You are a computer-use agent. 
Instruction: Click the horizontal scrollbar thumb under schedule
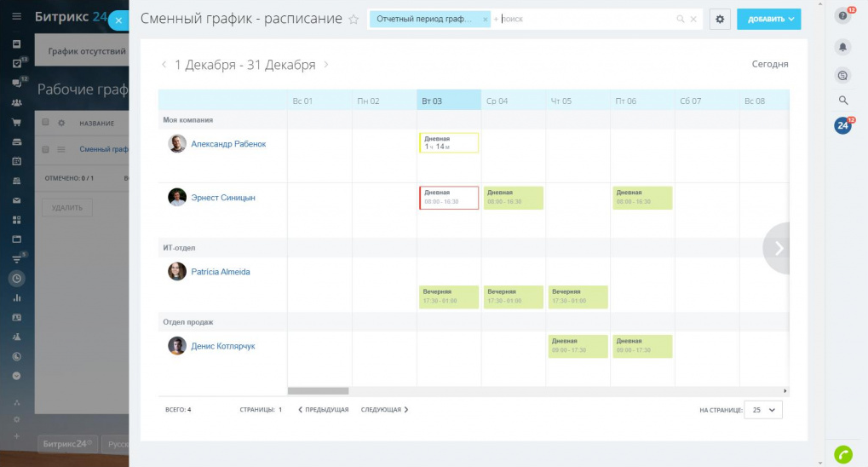318,391
